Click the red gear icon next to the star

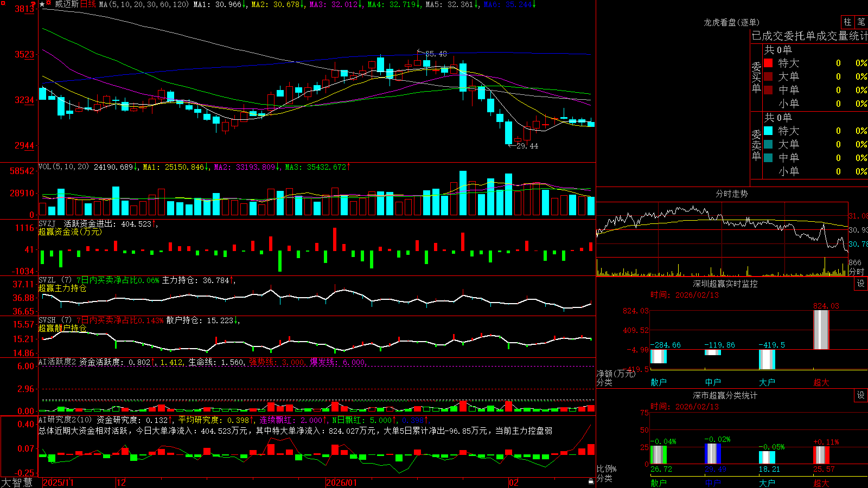point(49,3)
